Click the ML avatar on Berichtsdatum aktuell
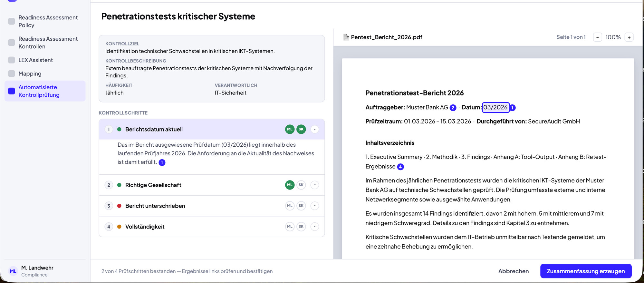Image resolution: width=644 pixels, height=283 pixels. pyautogui.click(x=290, y=129)
